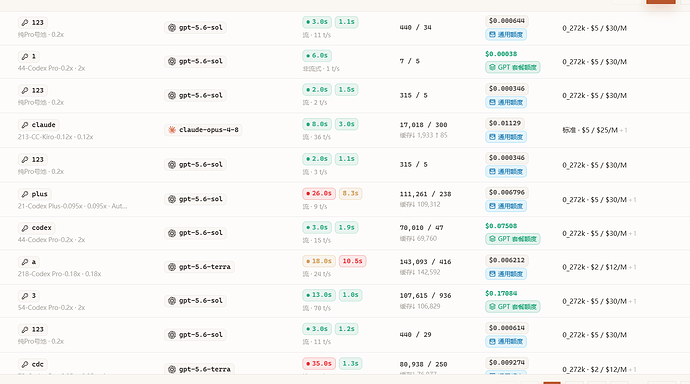The height and width of the screenshot is (384, 690).
Task: Click the key icon next to cdc token
Action: [x=25, y=364]
